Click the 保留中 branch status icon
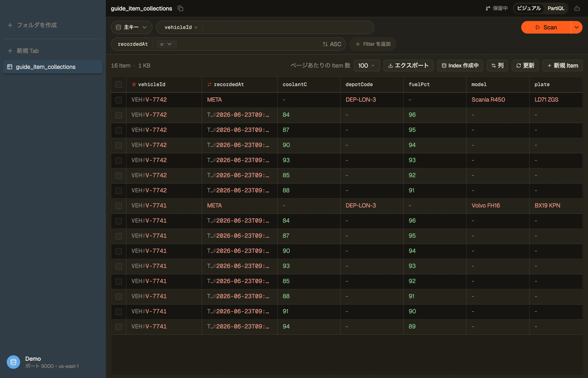588x378 pixels. pos(488,8)
